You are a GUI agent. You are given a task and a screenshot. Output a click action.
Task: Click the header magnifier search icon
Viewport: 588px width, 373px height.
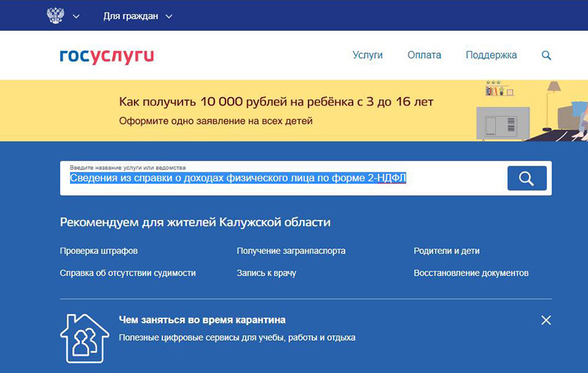[547, 55]
